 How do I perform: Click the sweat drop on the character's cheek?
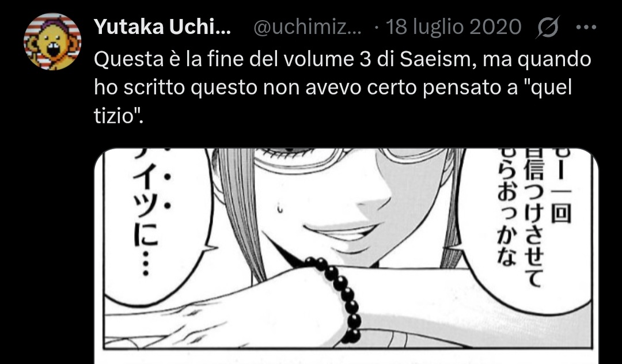pos(280,208)
